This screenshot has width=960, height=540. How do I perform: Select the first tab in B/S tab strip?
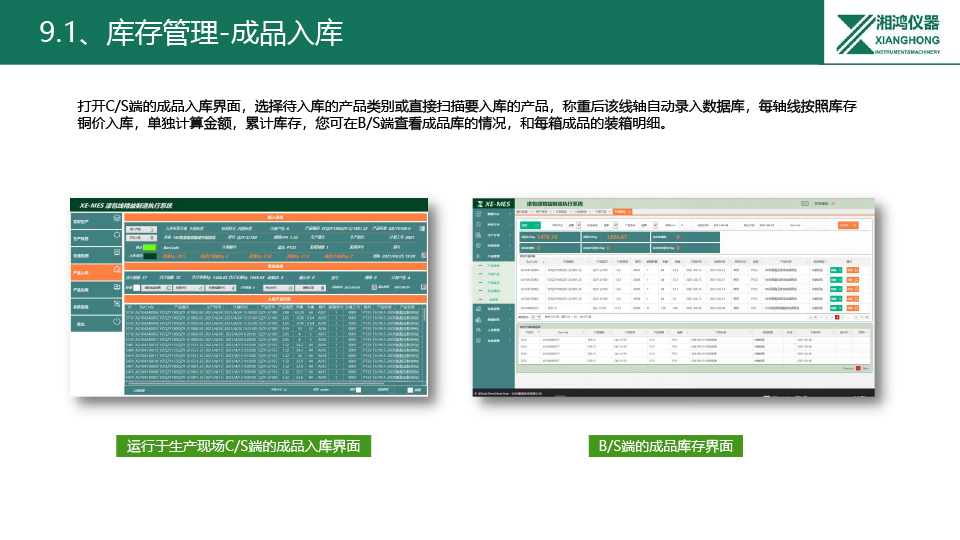521,212
